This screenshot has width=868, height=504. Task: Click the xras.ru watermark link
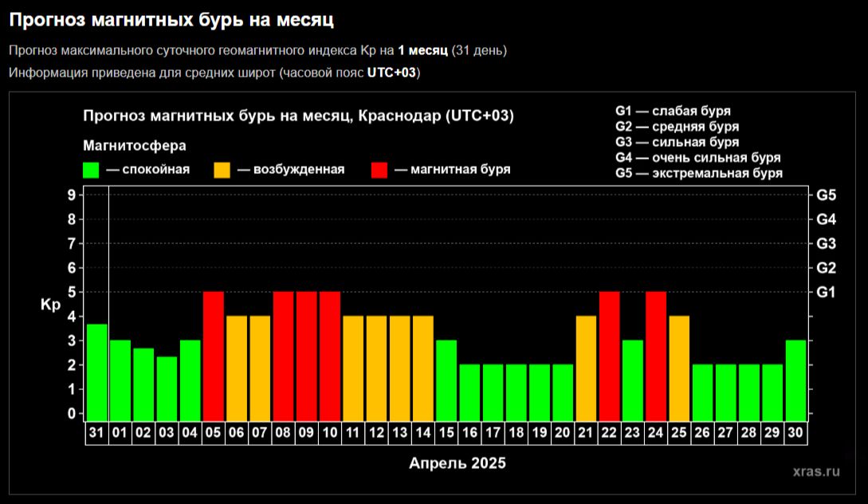point(816,471)
